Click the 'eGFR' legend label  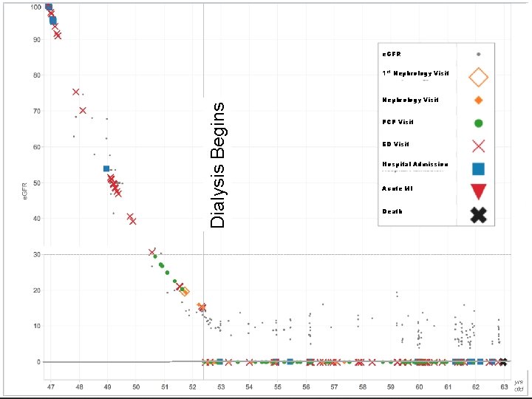pos(391,54)
